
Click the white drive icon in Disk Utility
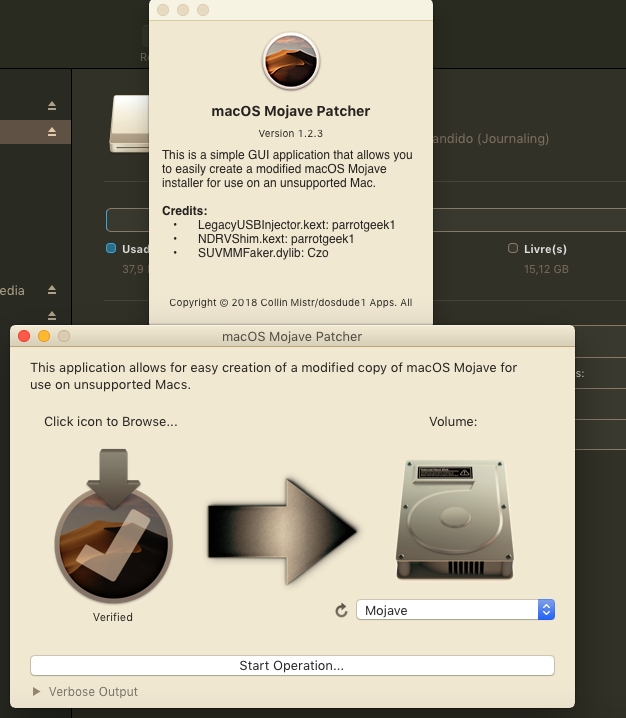(x=129, y=124)
